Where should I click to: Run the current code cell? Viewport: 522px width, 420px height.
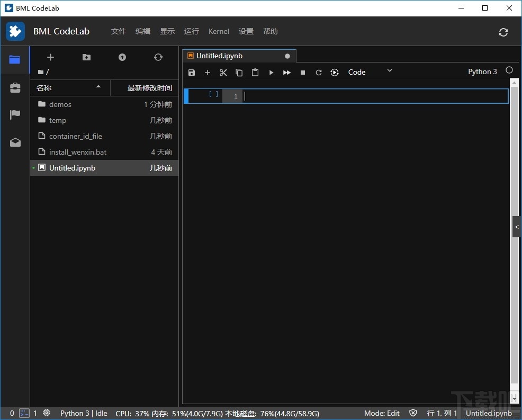tap(271, 73)
